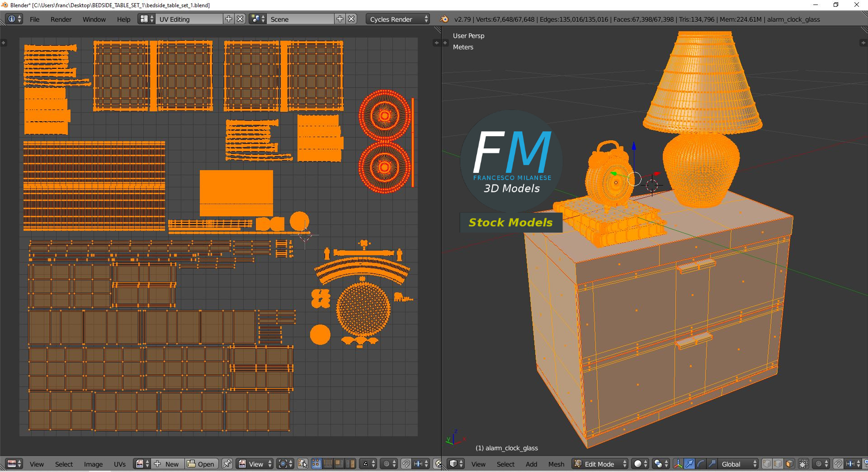Edit the UV Editing layout name field
Image resolution: width=868 pixels, height=472 pixels.
(x=189, y=19)
